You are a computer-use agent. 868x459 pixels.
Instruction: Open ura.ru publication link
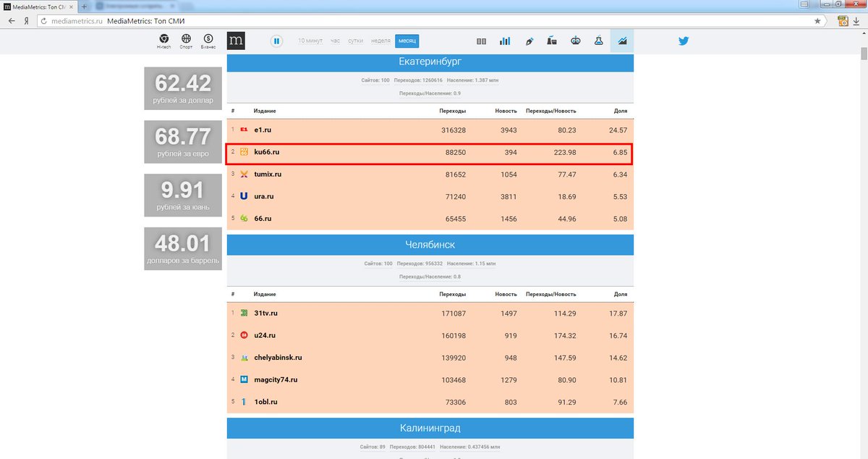264,196
